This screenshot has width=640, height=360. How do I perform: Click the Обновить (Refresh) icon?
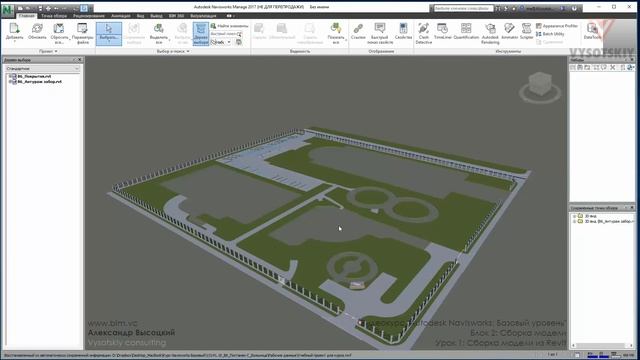click(37, 29)
